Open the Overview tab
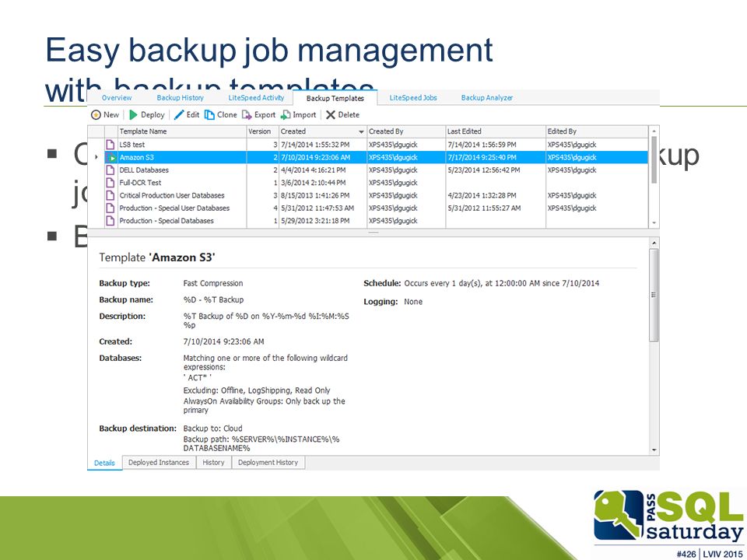 [x=117, y=98]
